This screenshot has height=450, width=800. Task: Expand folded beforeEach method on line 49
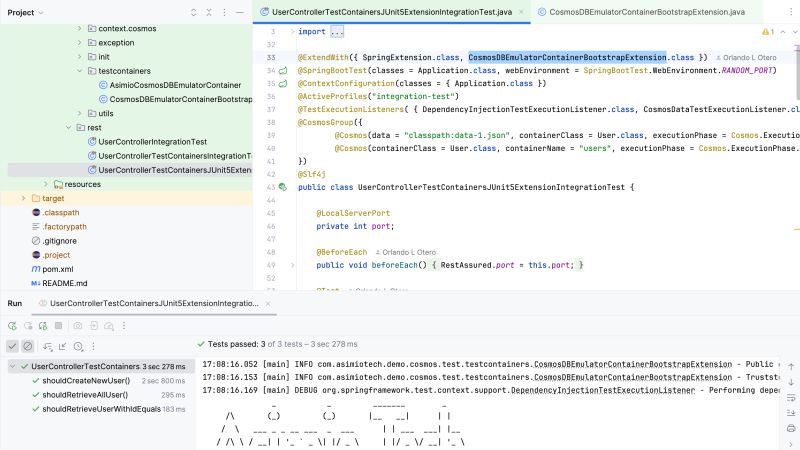292,265
